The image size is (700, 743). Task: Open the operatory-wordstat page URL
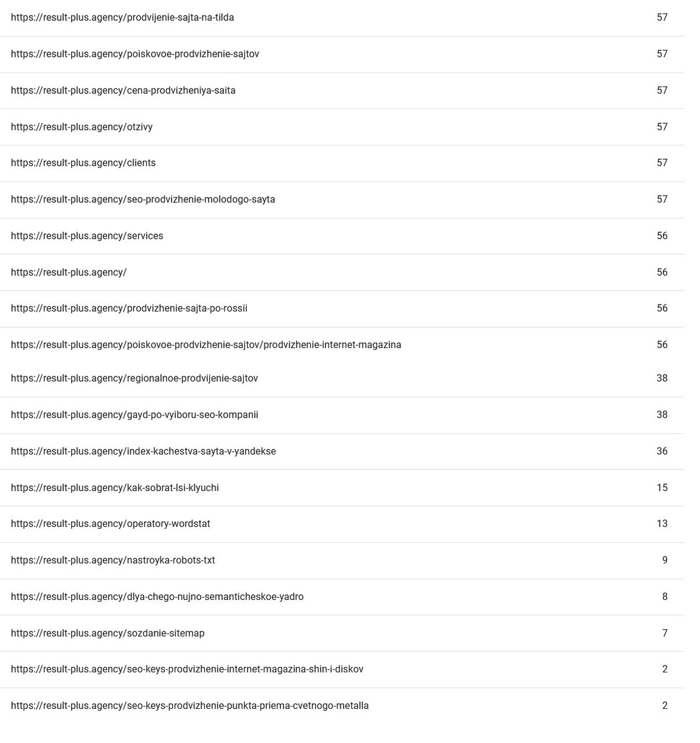[111, 524]
